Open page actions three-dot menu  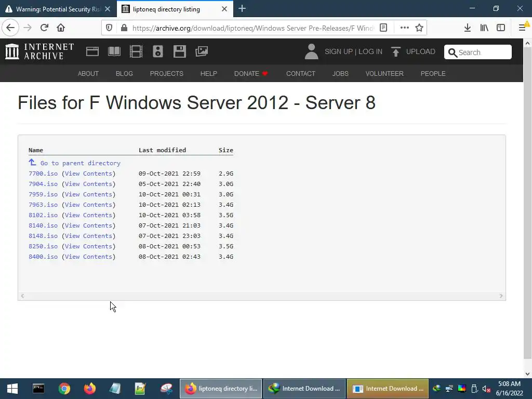[404, 28]
